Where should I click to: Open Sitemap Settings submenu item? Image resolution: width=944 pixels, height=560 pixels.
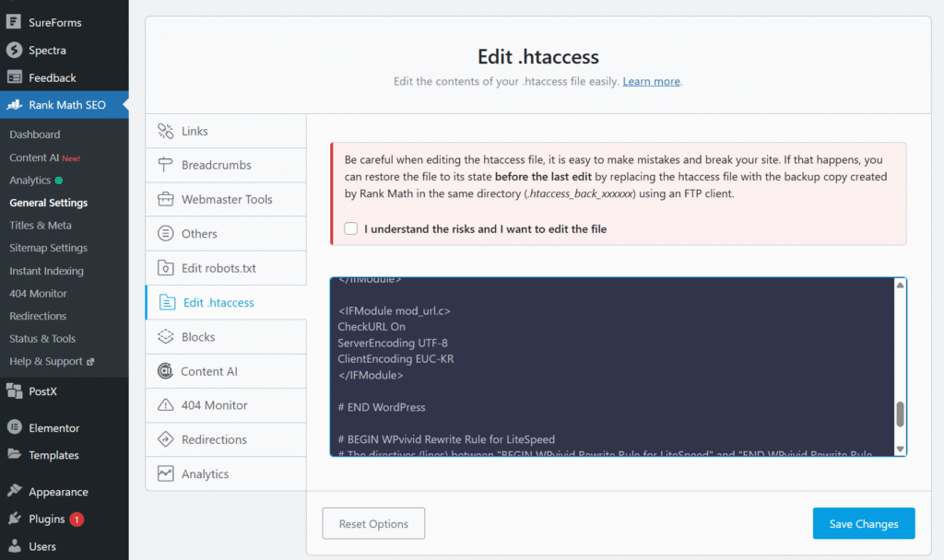pos(48,248)
